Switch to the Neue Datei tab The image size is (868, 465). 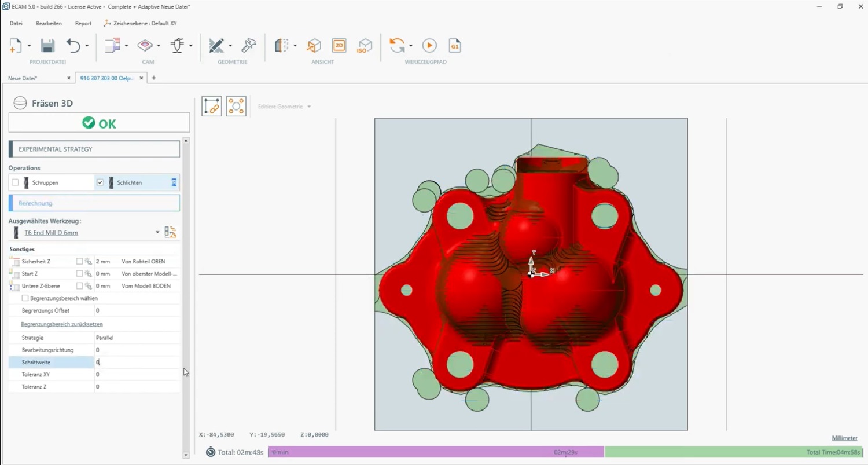(23, 78)
